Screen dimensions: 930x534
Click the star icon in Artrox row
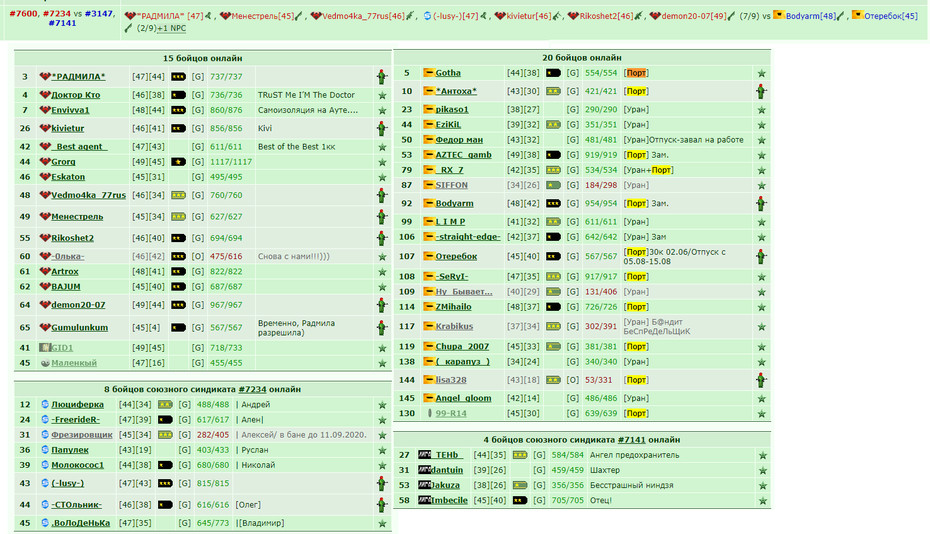point(382,272)
